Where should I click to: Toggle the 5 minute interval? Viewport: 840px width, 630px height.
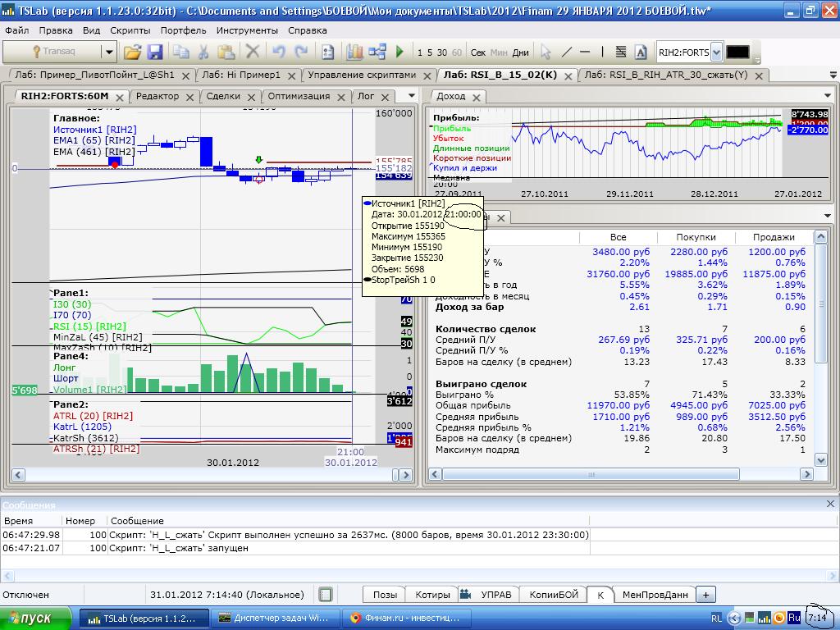[430, 52]
